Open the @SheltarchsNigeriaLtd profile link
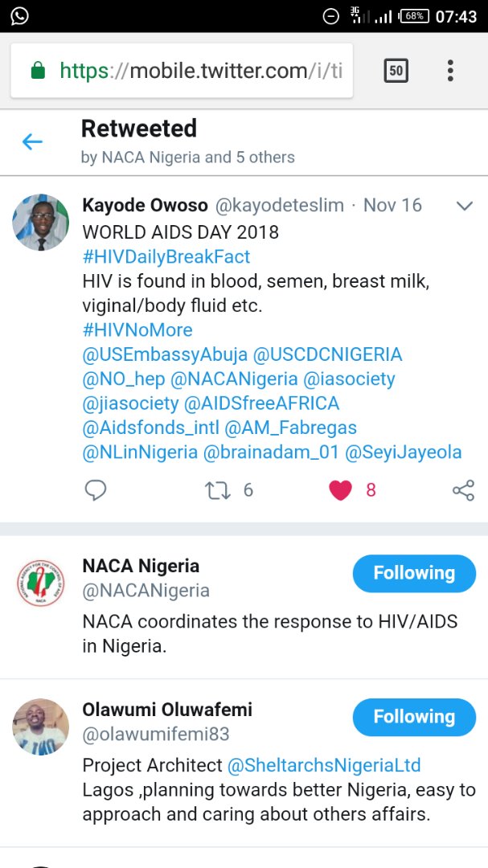This screenshot has height=868, width=488. click(324, 765)
